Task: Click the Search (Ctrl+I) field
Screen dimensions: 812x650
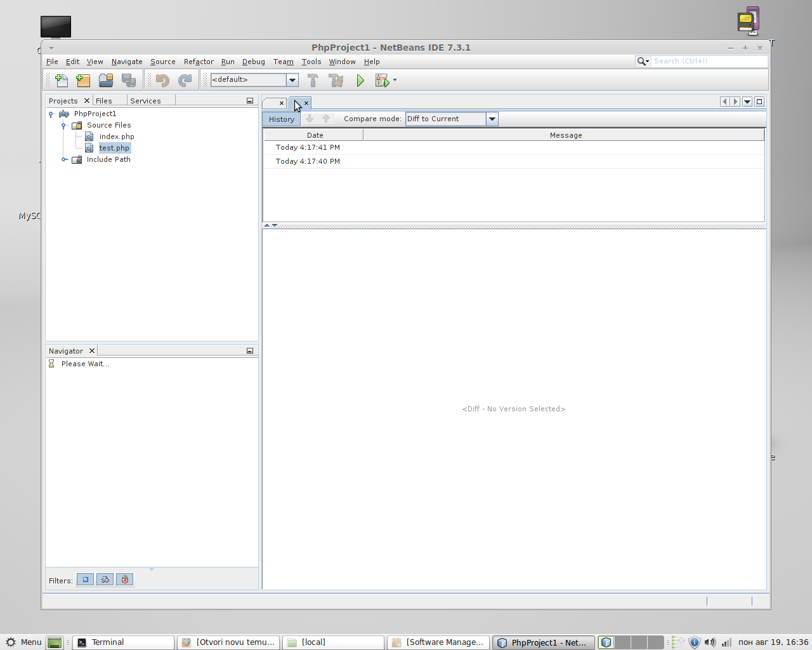Action: 709,61
